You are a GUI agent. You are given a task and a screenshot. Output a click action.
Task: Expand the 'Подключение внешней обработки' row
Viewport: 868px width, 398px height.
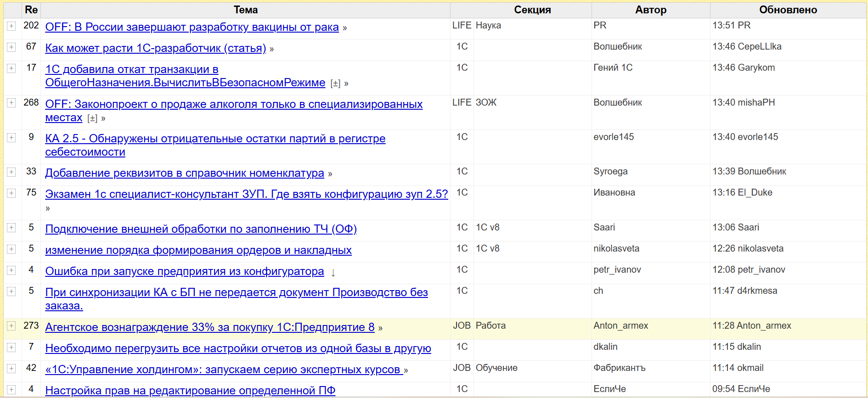[x=11, y=228]
